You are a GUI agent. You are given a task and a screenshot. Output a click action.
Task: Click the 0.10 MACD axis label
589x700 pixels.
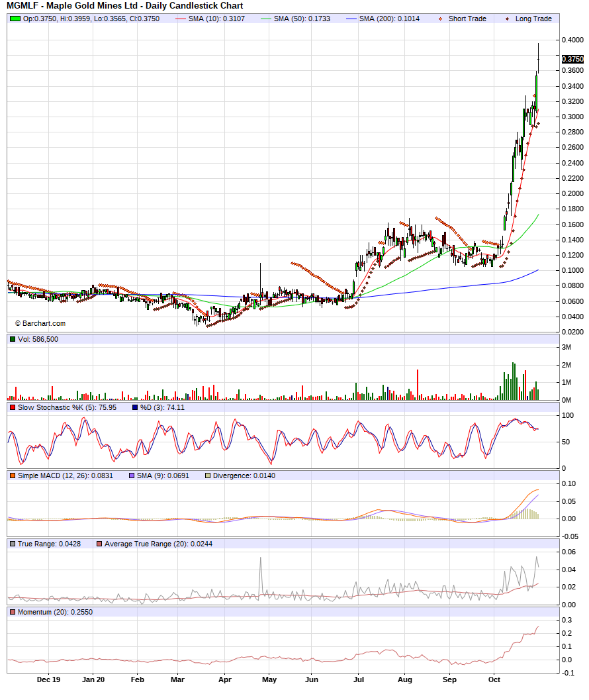click(x=569, y=484)
